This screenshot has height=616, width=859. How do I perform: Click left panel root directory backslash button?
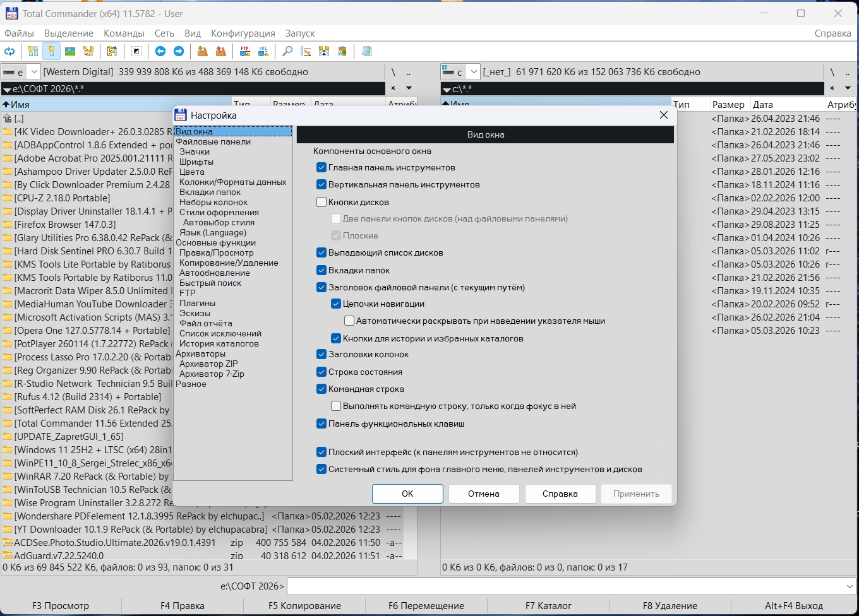point(393,72)
